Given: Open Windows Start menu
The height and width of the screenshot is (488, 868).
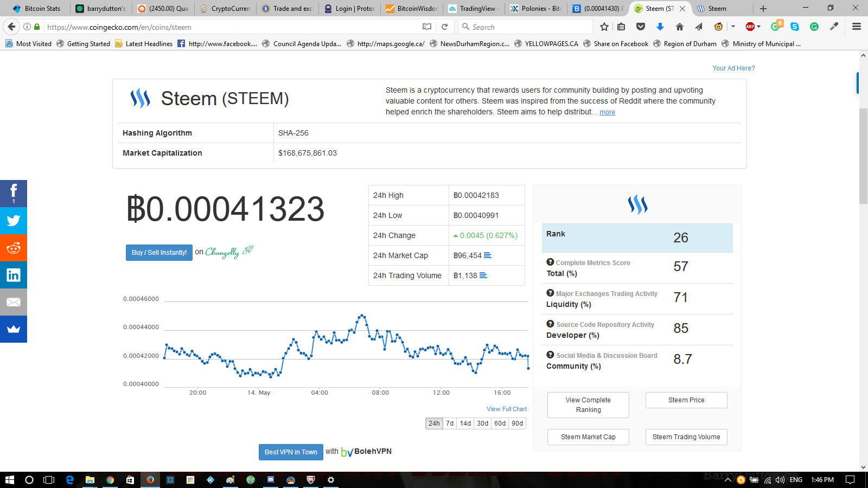Looking at the screenshot, I should 9,480.
